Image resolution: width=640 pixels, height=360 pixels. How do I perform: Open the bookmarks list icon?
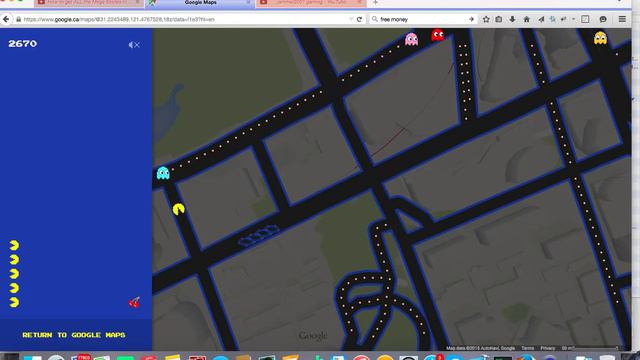(x=499, y=19)
